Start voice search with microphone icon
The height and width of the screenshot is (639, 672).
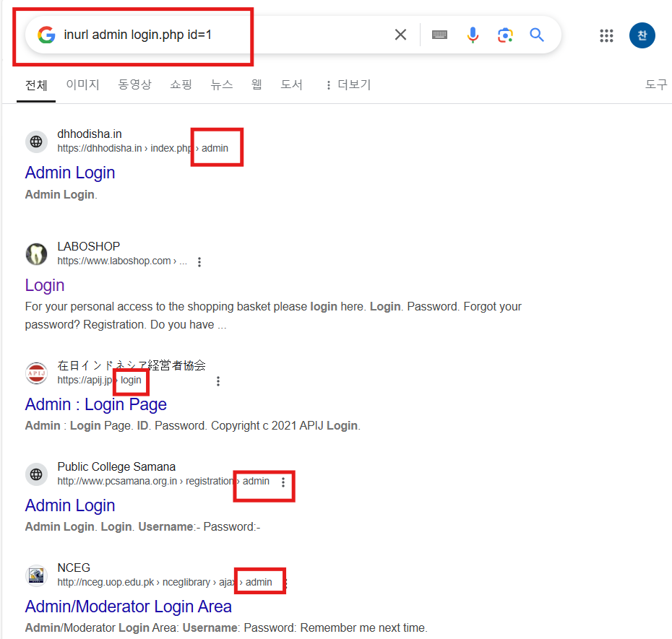point(473,35)
